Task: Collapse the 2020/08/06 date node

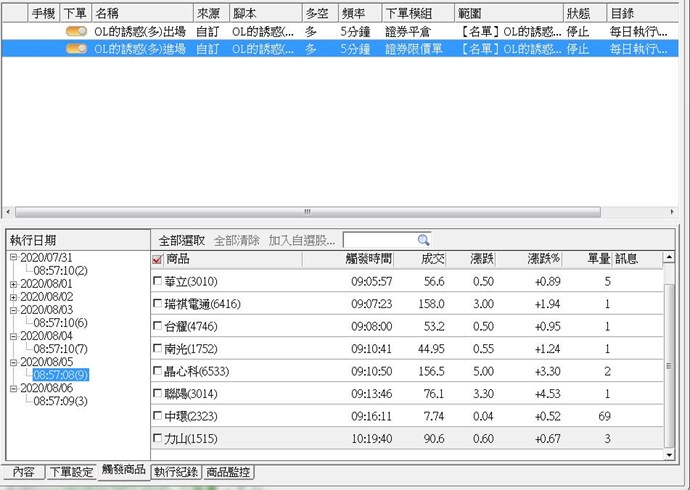Action: (14, 388)
